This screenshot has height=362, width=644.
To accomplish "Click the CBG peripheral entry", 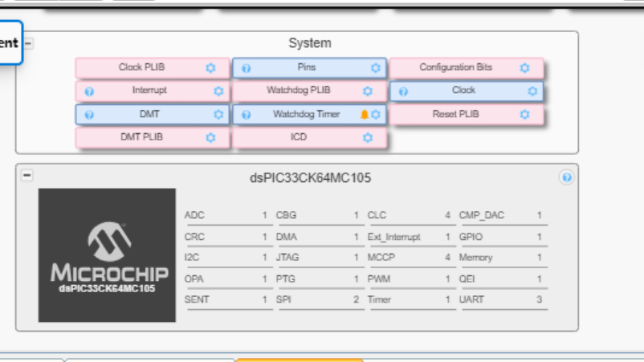I will [319, 215].
